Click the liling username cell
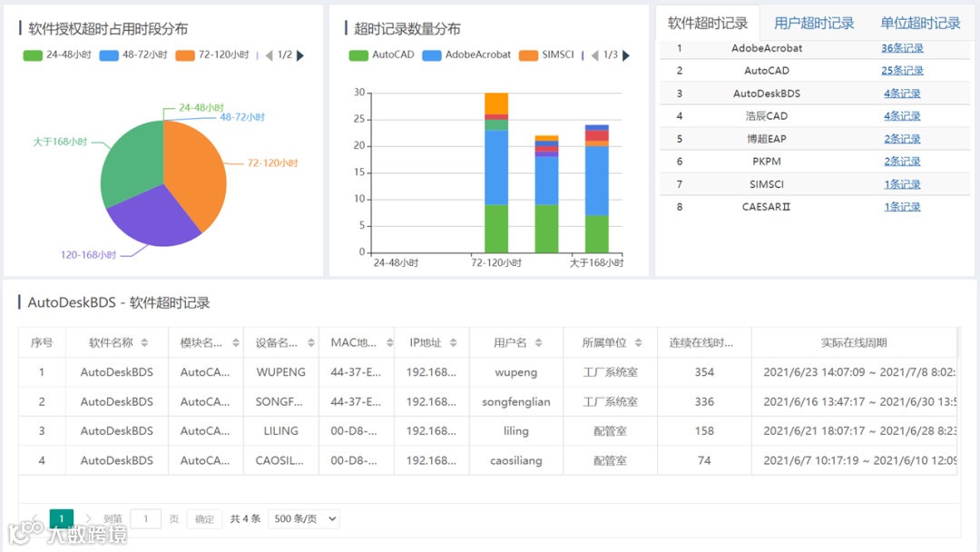Viewport: 980px width, 552px height. tap(516, 430)
